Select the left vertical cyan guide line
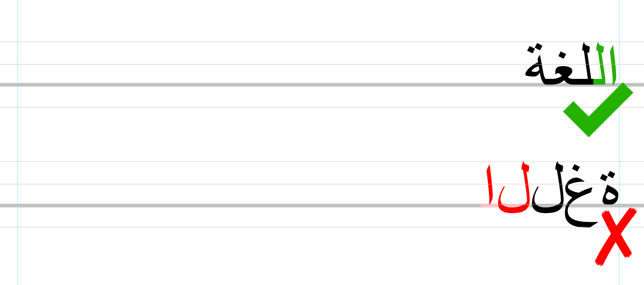Viewport: 644px width, 285px height. (x=17, y=141)
